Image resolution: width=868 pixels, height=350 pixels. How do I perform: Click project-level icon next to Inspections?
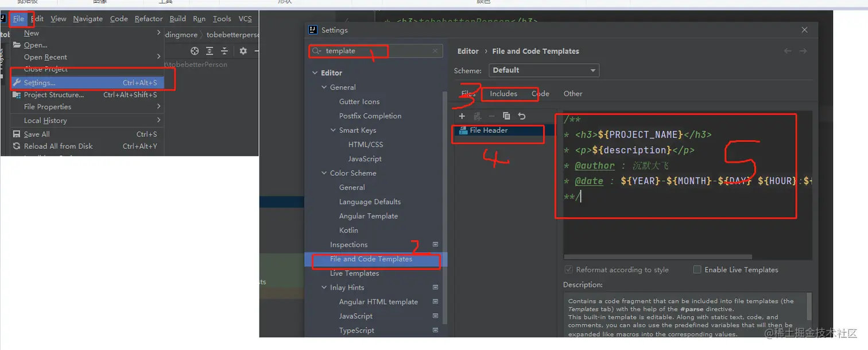(435, 245)
